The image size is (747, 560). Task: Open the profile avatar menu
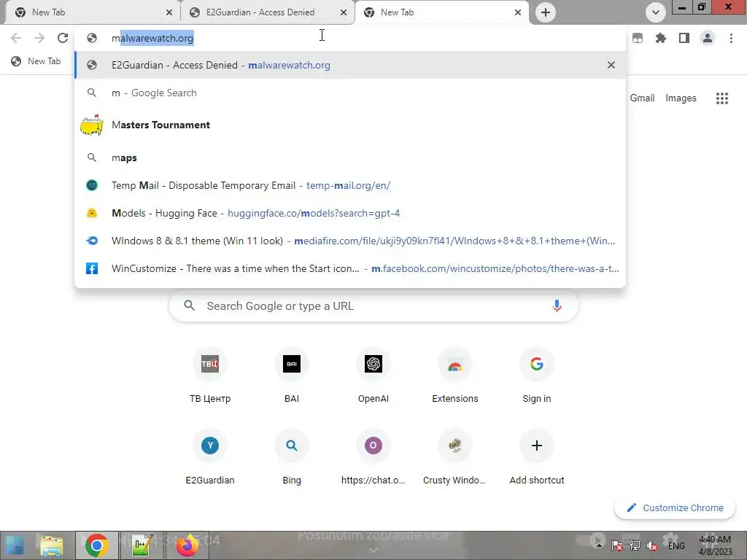[x=708, y=38]
